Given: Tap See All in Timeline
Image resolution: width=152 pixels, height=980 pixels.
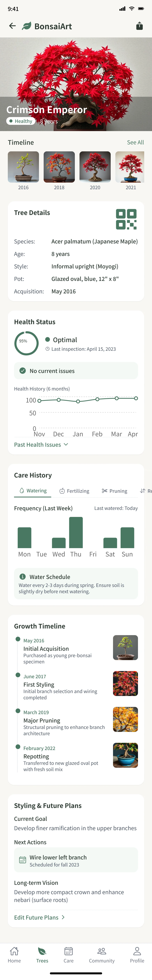Looking at the screenshot, I should click(x=135, y=142).
